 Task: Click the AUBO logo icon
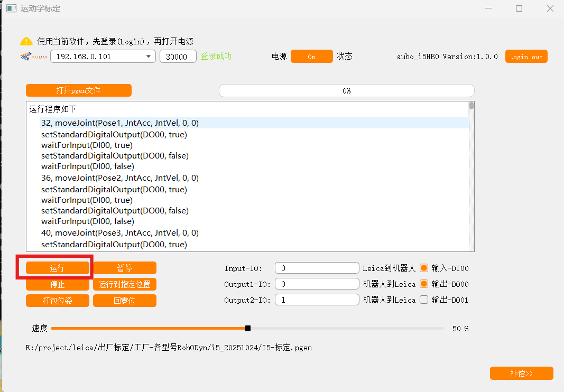click(34, 57)
